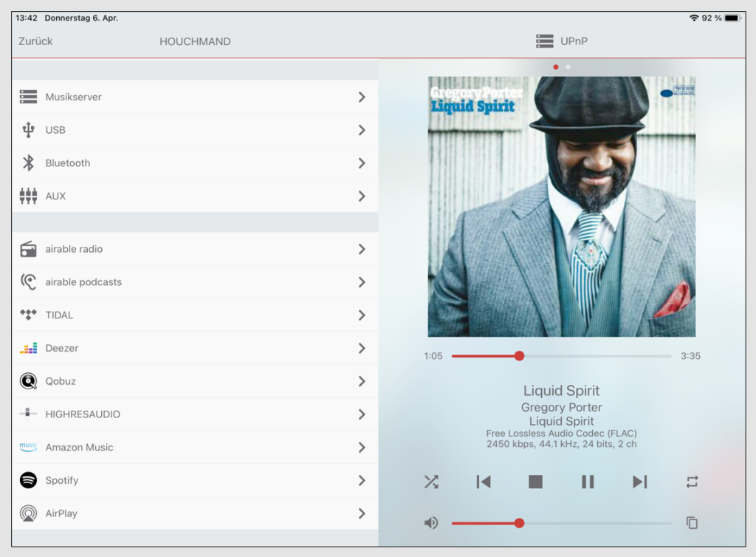Click the Liquid Spirit song title
This screenshot has height=557, width=756.
pyautogui.click(x=561, y=390)
